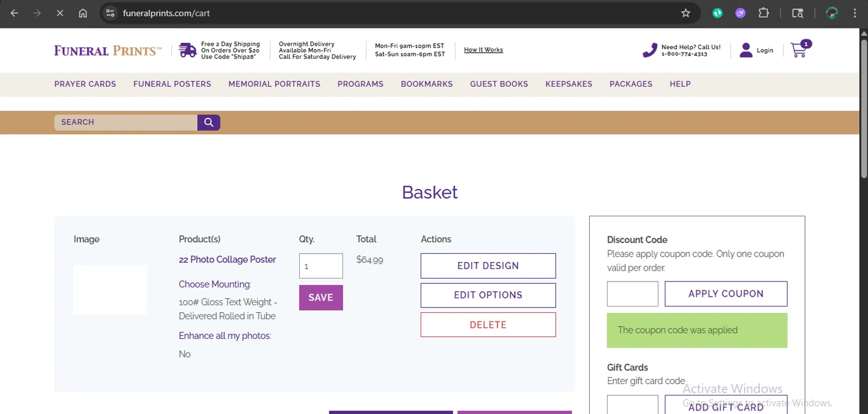868x414 pixels.
Task: Click the Mon-Fri 9am-10pm EST hours text
Action: [410, 46]
